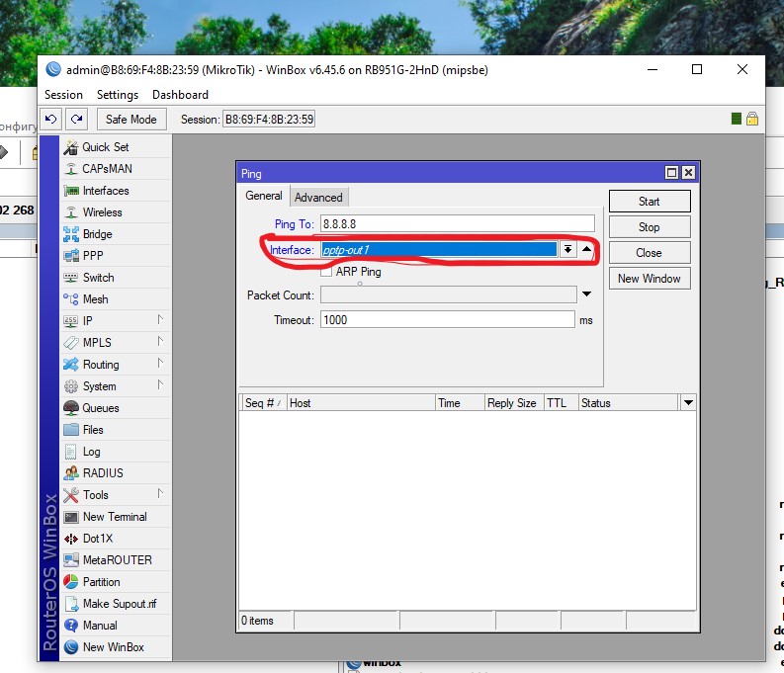The width and height of the screenshot is (784, 673).
Task: Open the Partition section
Action: click(116, 581)
